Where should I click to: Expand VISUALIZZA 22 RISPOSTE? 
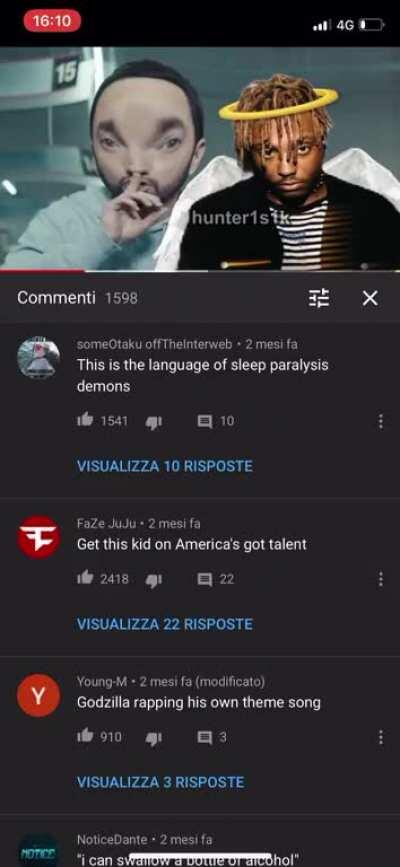click(165, 624)
